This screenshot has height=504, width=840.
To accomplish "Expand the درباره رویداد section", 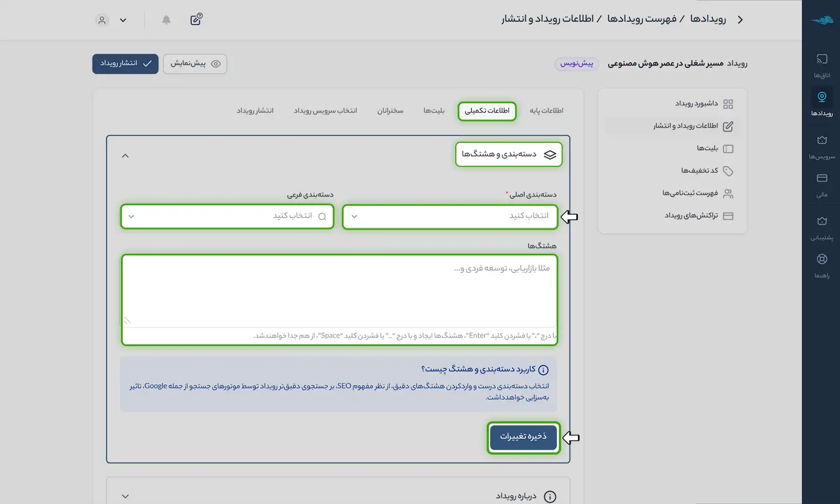I will 125,496.
